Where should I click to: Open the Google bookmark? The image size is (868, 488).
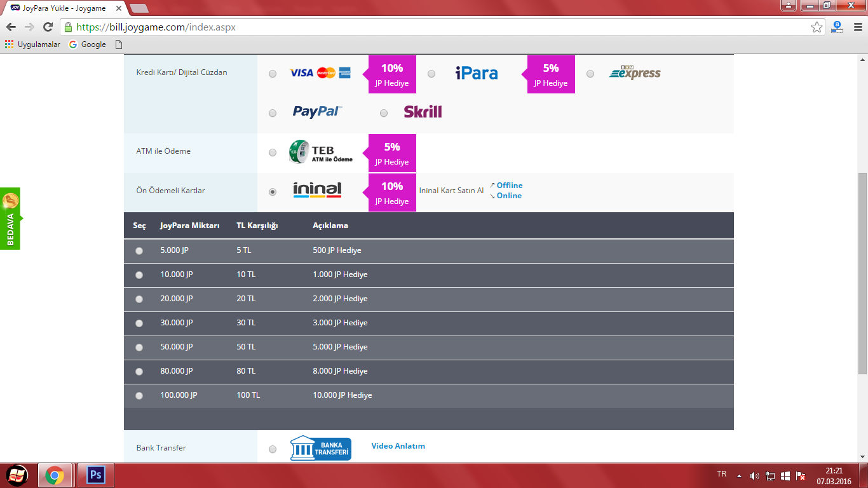[88, 44]
